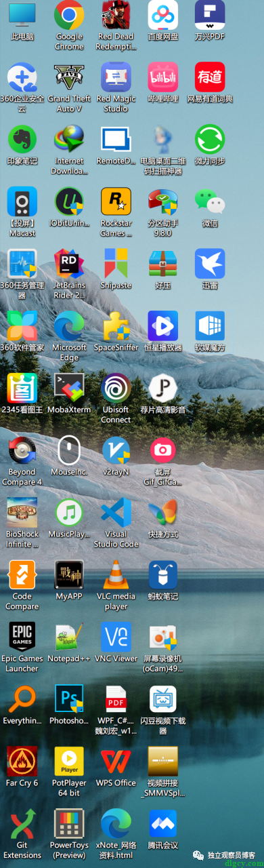Open SpaceSniffer puzzle icon
This screenshot has height=868, width=264.
(116, 325)
